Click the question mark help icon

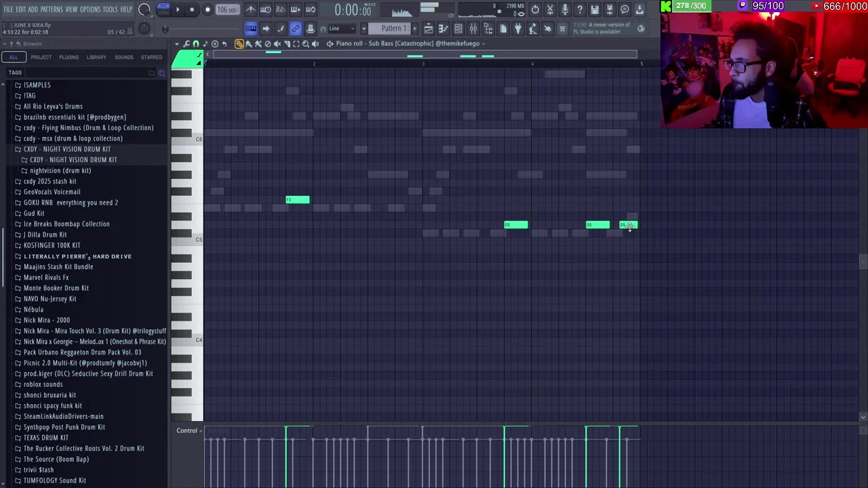pos(580,9)
